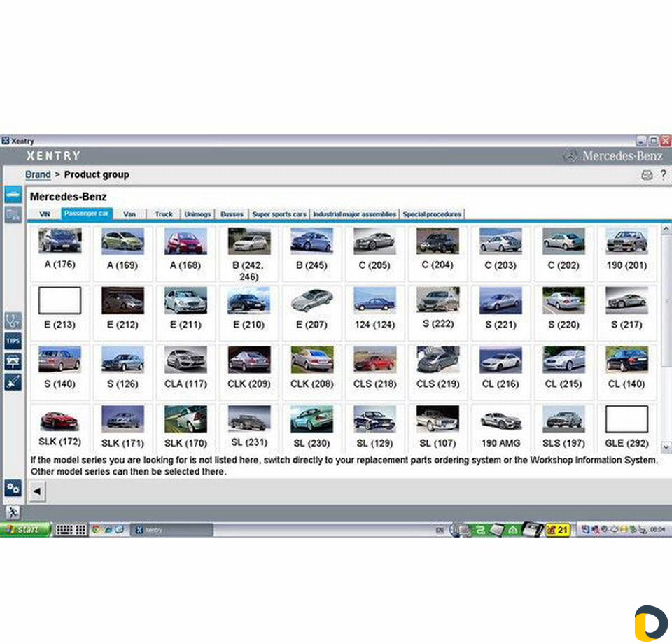
Task: Open the tools sidebar icon
Action: tap(13, 381)
